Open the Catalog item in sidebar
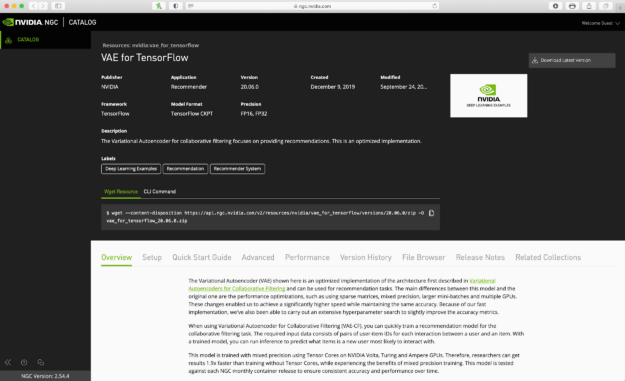This screenshot has height=381, width=625. click(x=45, y=40)
